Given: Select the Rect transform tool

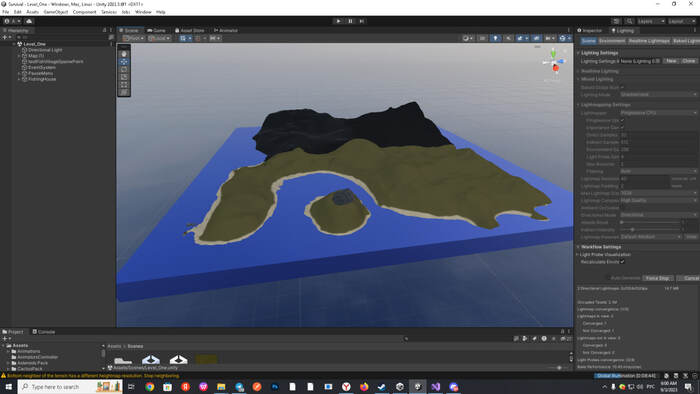Looking at the screenshot, I should [124, 84].
